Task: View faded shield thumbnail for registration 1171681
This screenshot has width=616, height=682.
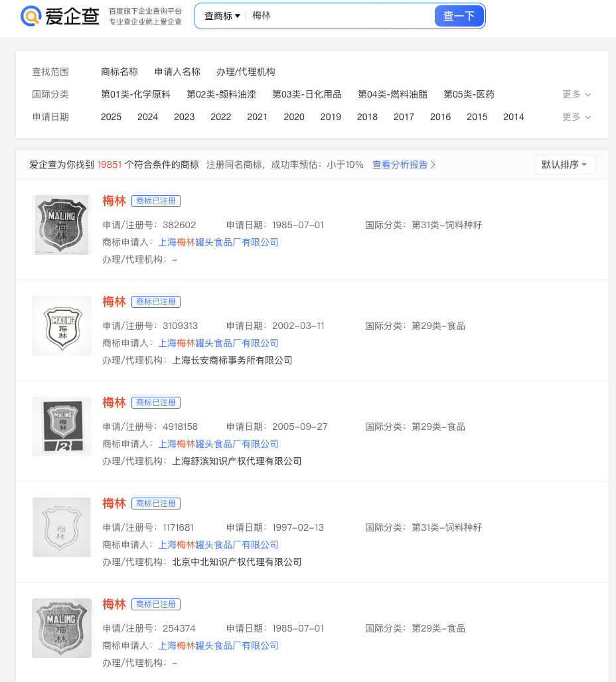Action: [62, 527]
